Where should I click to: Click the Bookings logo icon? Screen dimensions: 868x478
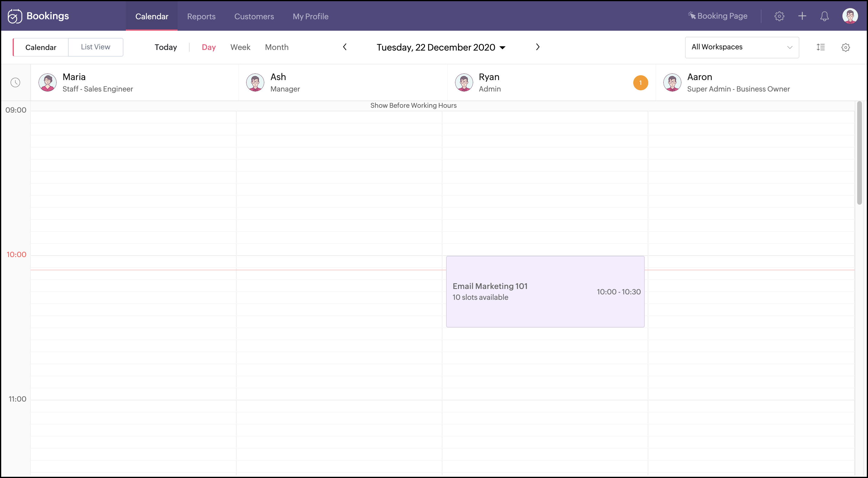15,16
